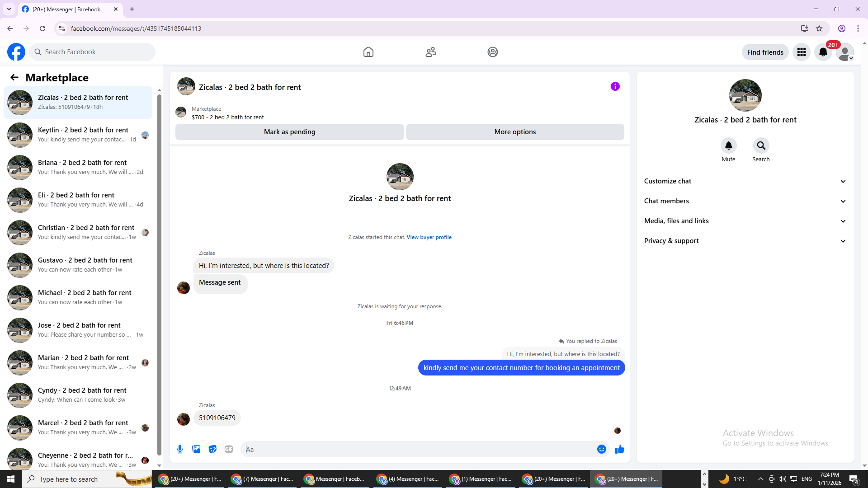
Task: Click Mark as pending button
Action: [290, 132]
